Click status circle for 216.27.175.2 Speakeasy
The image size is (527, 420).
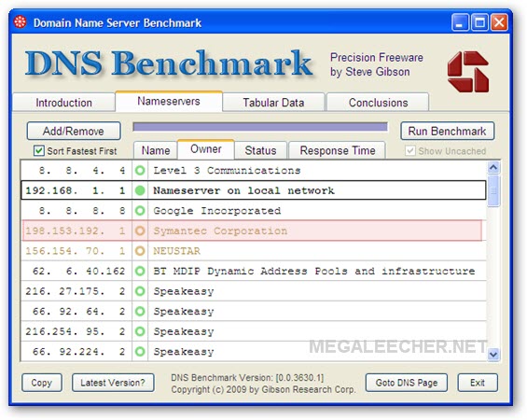pyautogui.click(x=140, y=291)
